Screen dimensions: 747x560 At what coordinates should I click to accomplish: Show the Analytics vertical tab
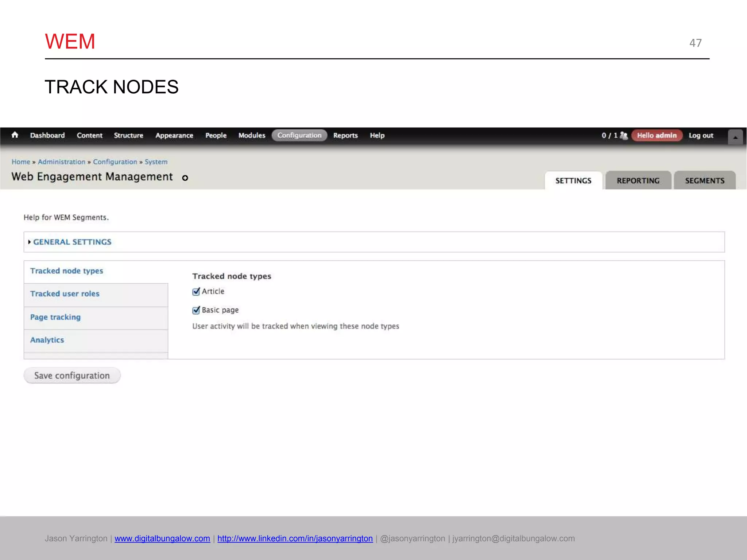point(47,340)
